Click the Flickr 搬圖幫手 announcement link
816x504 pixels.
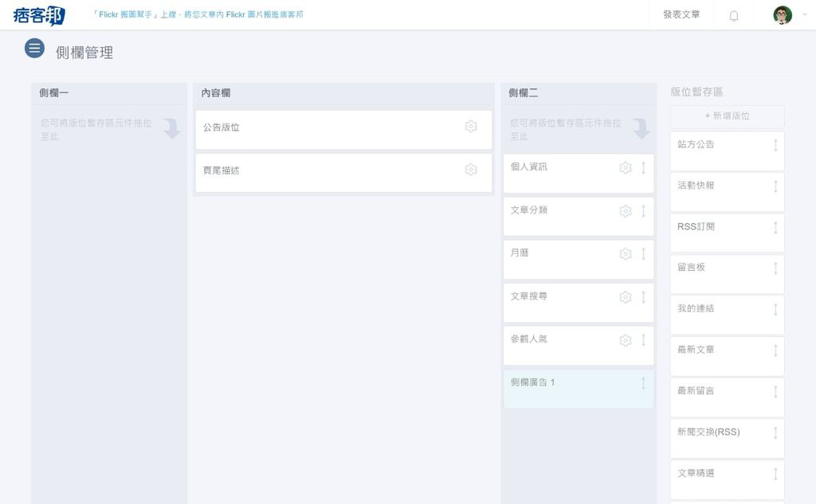pyautogui.click(x=198, y=15)
